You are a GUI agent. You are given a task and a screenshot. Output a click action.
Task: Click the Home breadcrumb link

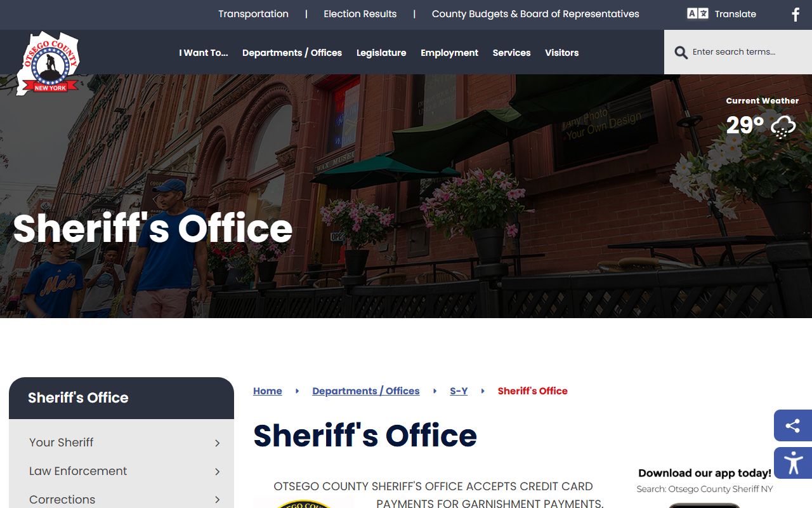267,391
